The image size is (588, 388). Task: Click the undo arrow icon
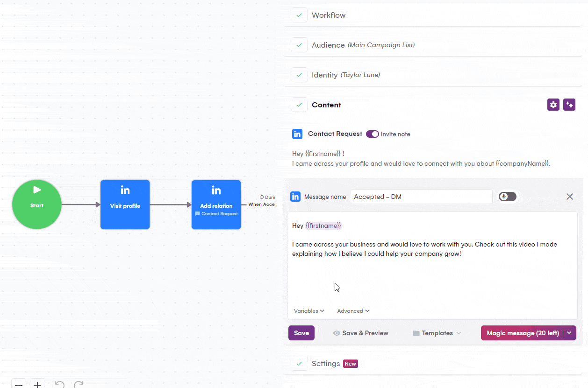pyautogui.click(x=59, y=384)
